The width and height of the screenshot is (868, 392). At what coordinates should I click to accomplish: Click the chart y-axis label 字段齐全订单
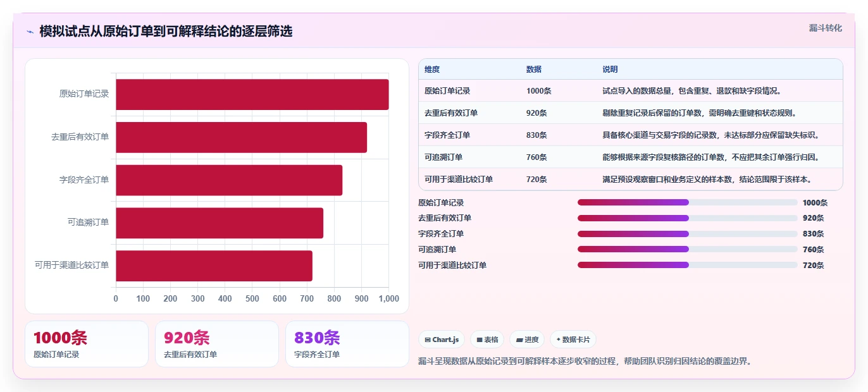coord(84,180)
